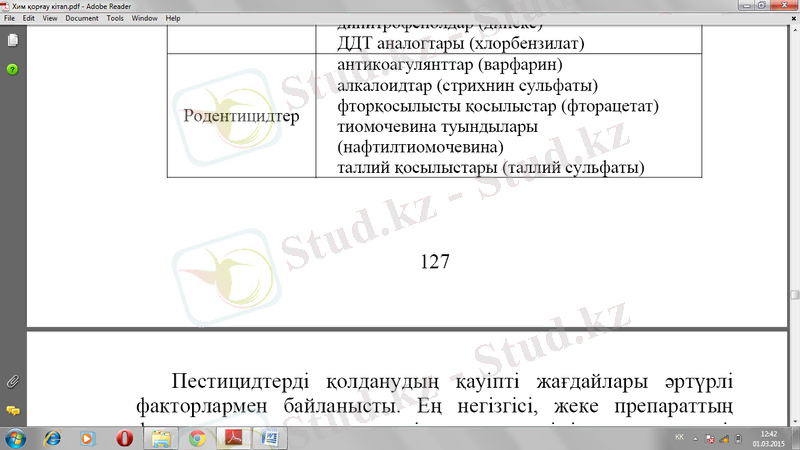Open the Help menu
The height and width of the screenshot is (450, 800).
pyautogui.click(x=173, y=18)
